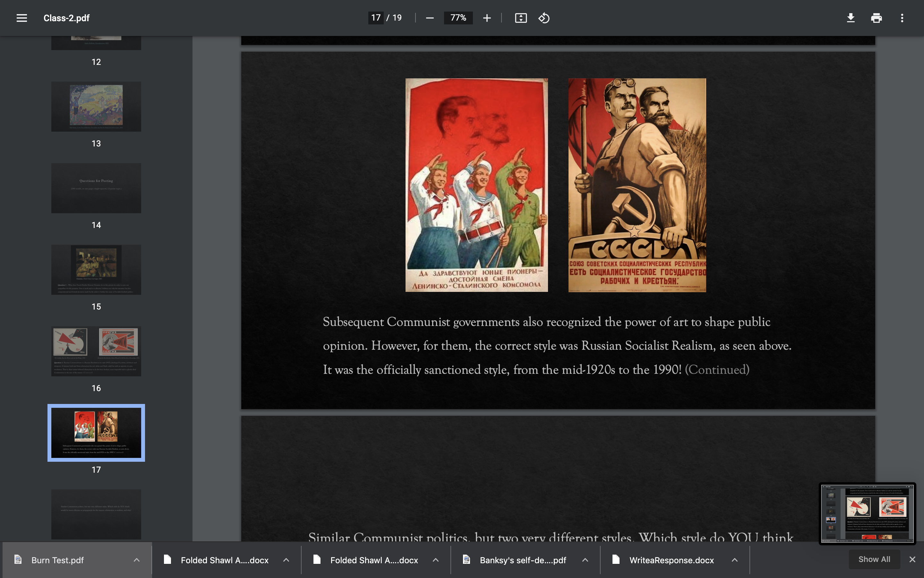924x578 pixels.
Task: Select the highlighted page 17 thumbnail
Action: point(96,433)
